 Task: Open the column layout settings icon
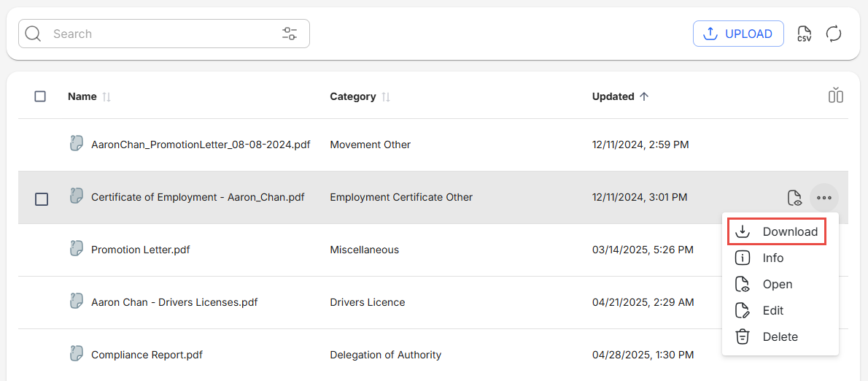coord(836,96)
